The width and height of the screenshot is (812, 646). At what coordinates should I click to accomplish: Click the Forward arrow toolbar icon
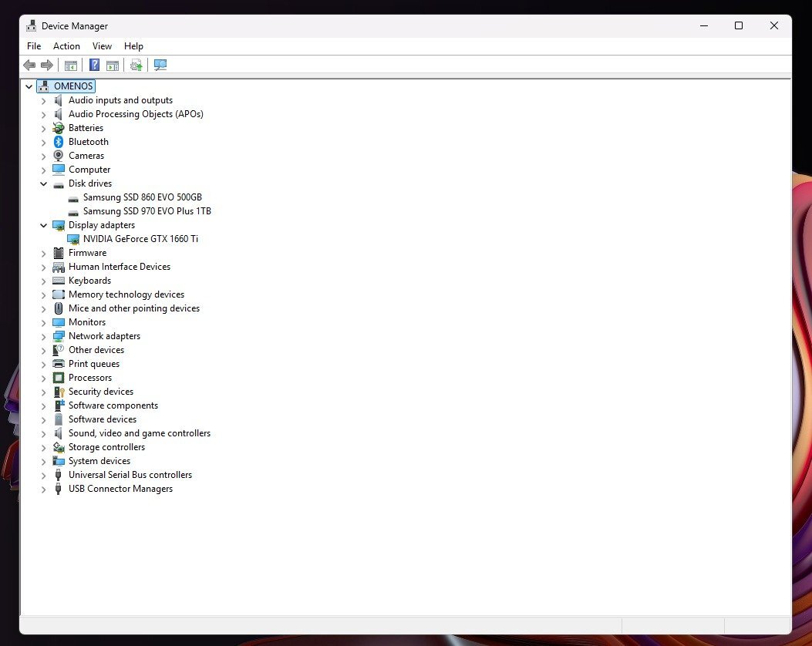pyautogui.click(x=46, y=66)
